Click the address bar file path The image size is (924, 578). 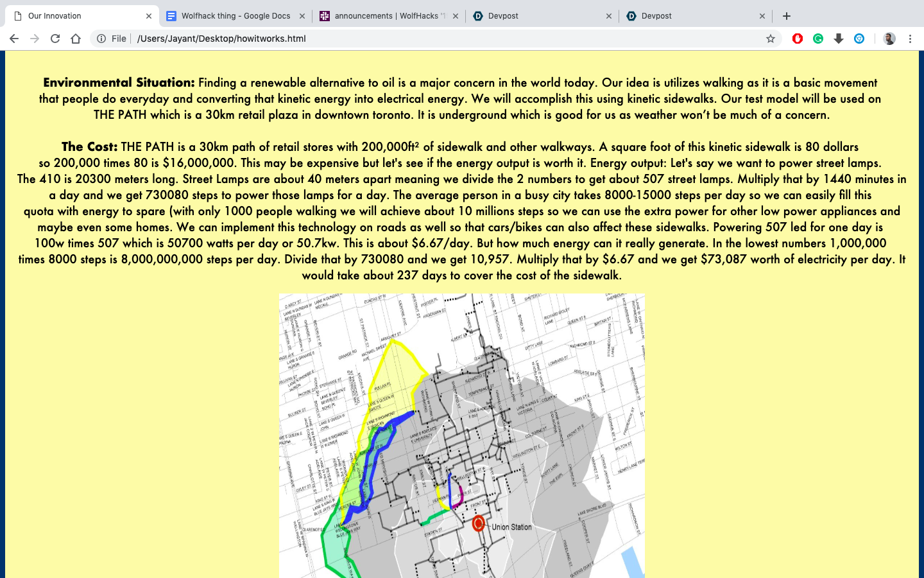[x=221, y=39]
